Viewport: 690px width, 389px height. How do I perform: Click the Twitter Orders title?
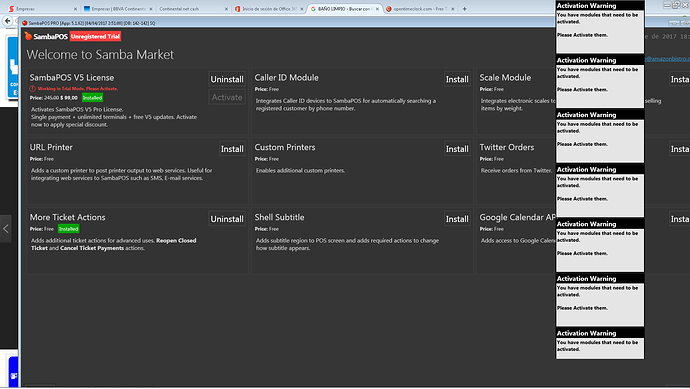(x=506, y=147)
